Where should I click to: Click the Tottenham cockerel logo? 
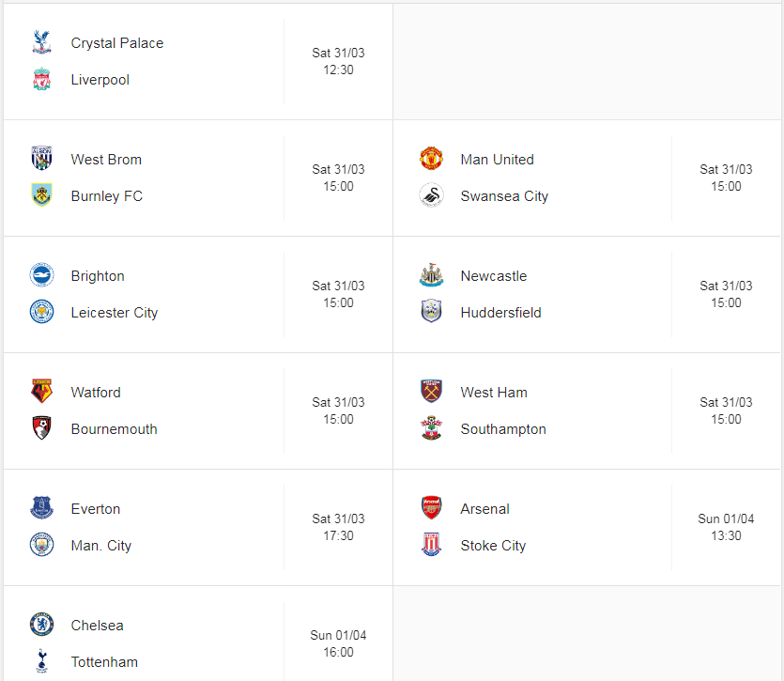coord(41,661)
